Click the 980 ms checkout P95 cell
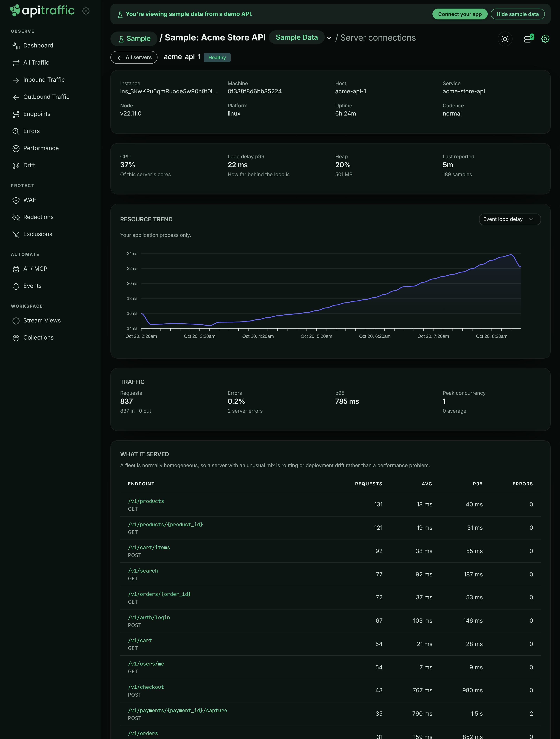560x739 pixels. [x=472, y=690]
